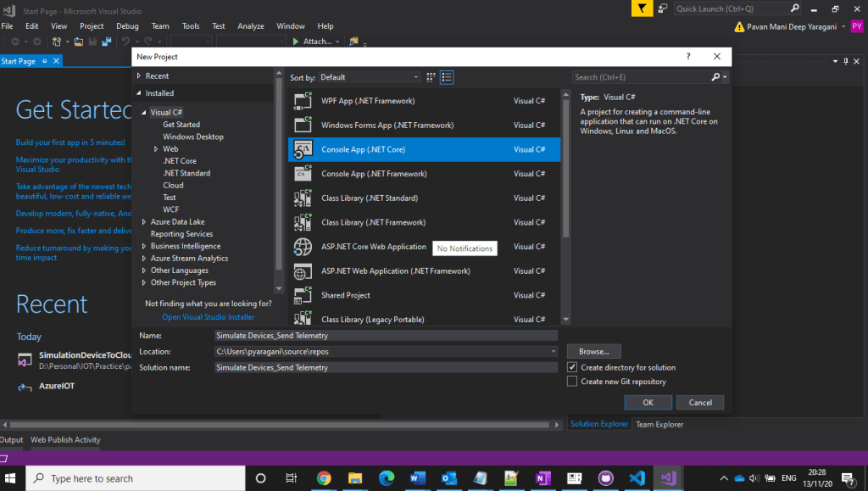Open Visual Studio Code from the taskbar
868x491 pixels.
click(637, 477)
